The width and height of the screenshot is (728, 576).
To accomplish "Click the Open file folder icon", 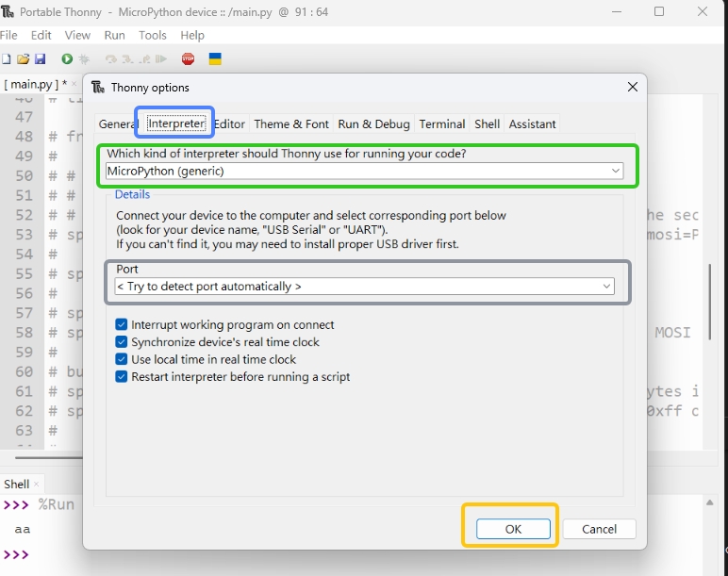I will (23, 59).
